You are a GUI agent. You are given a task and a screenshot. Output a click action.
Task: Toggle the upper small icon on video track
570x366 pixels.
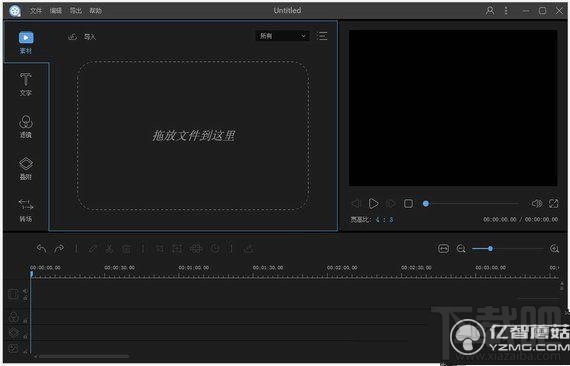point(25,291)
